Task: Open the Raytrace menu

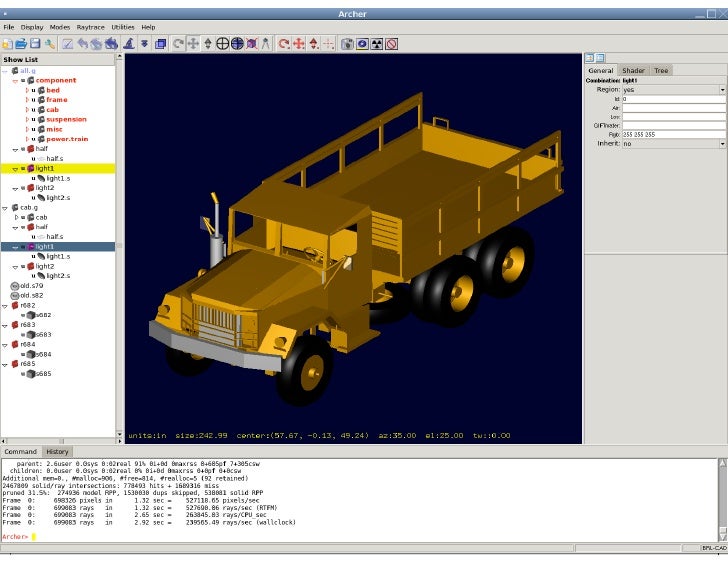Action: 90,27
